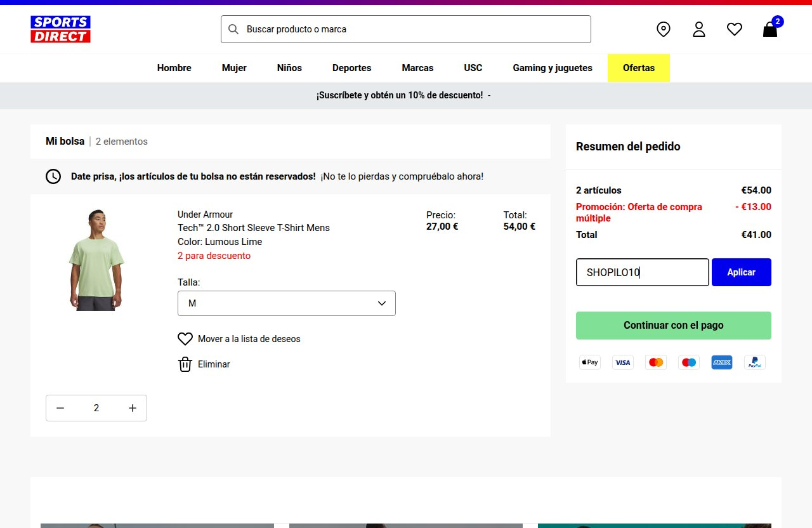
Task: Click the Visa payment icon
Action: [x=623, y=362]
